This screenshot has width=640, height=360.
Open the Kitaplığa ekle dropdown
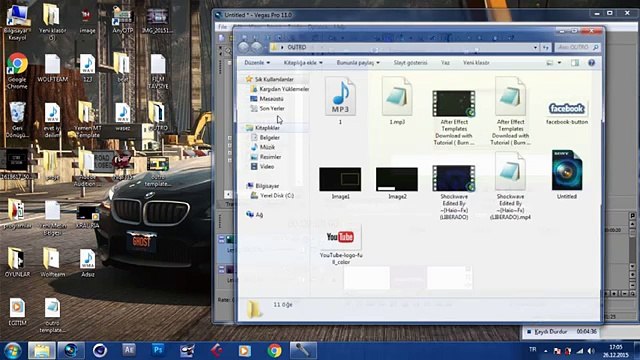(303, 63)
